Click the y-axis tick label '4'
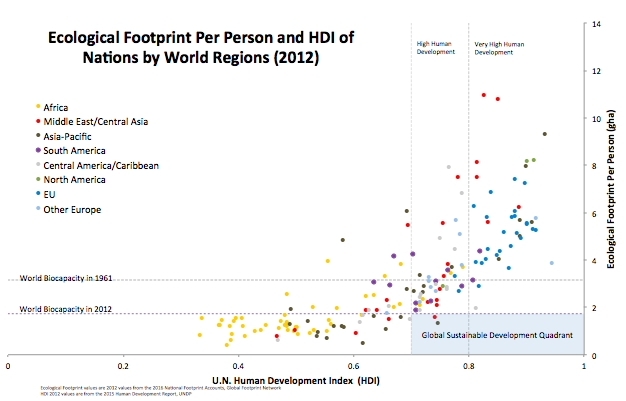The width and height of the screenshot is (626, 401). pos(594,261)
